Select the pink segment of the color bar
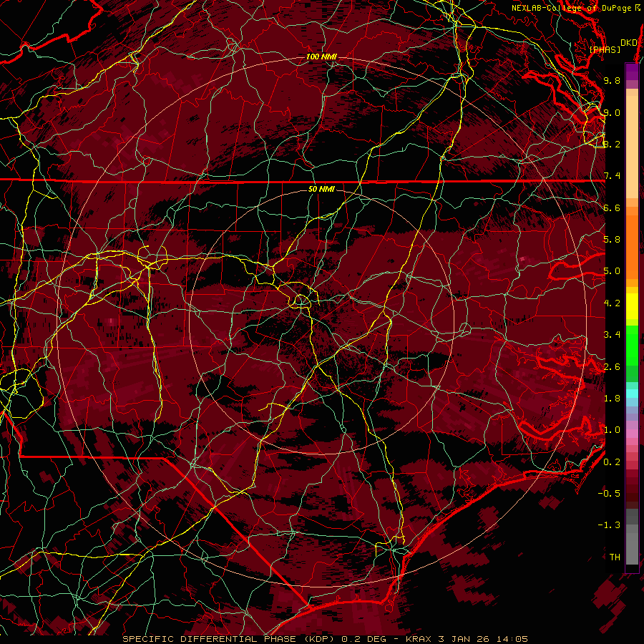 (x=632, y=433)
